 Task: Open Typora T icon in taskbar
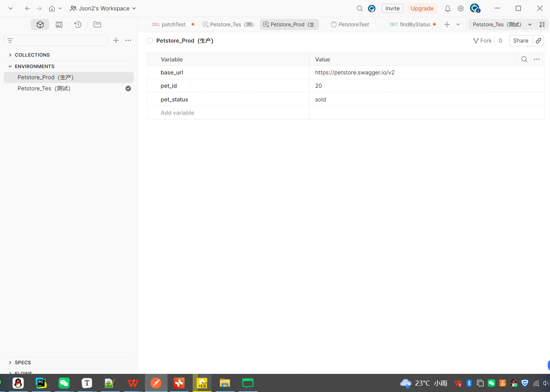[87, 383]
